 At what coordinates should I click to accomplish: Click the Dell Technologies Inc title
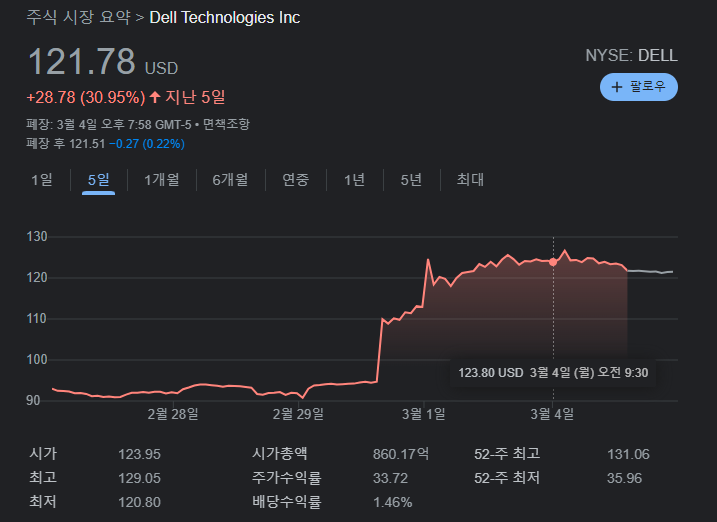point(225,17)
